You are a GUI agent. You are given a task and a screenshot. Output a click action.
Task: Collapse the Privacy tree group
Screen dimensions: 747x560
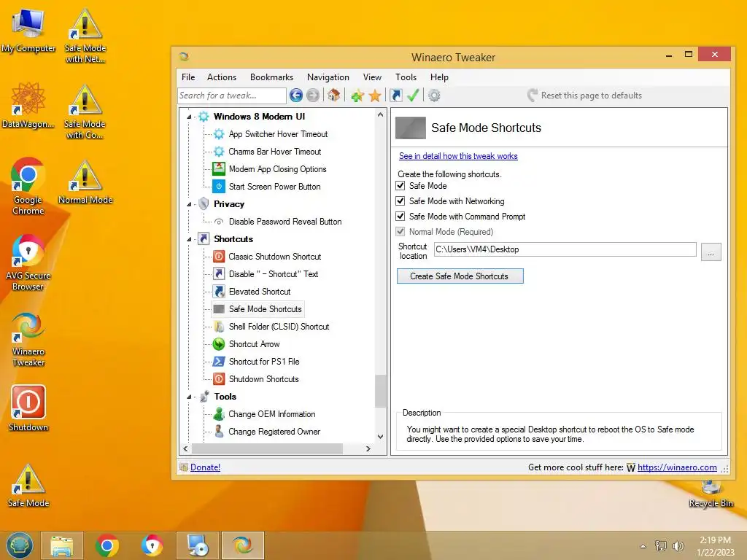point(189,204)
